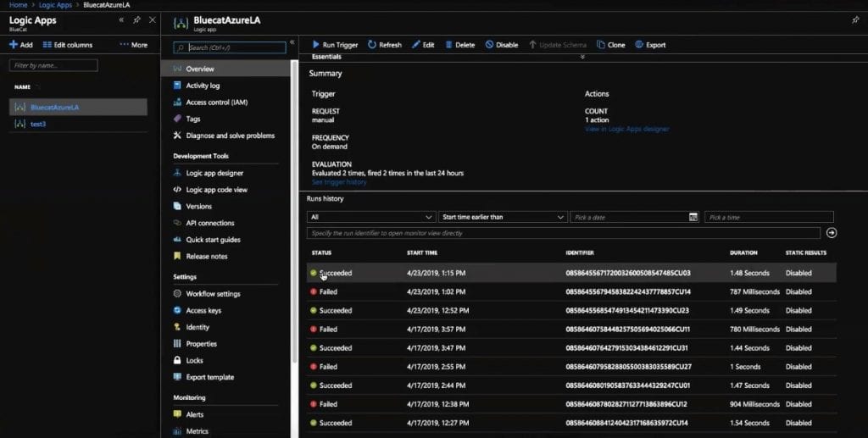Open the failed run at 4/17/2019, 2:55 PM
Image resolution: width=868 pixels, height=438 pixels.
tap(571, 367)
